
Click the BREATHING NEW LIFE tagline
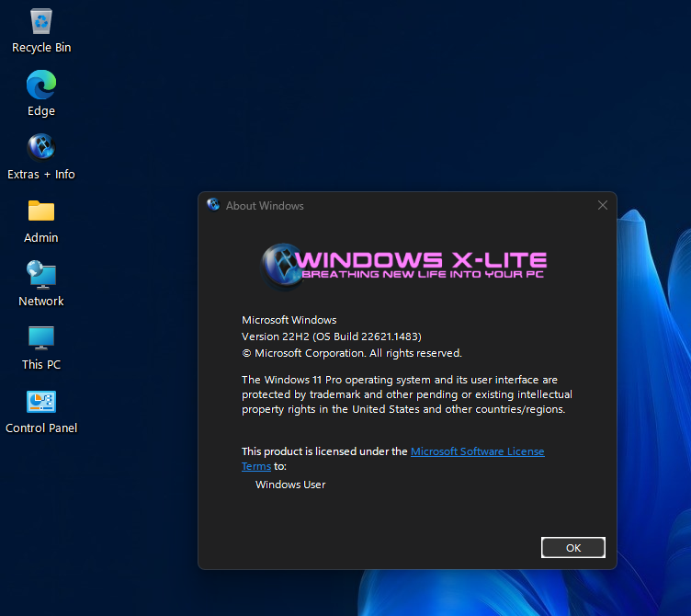423,275
